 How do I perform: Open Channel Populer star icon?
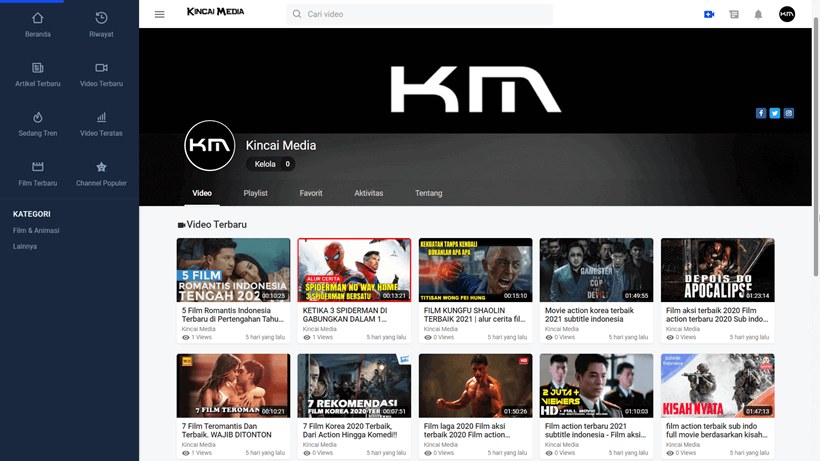coord(101,167)
